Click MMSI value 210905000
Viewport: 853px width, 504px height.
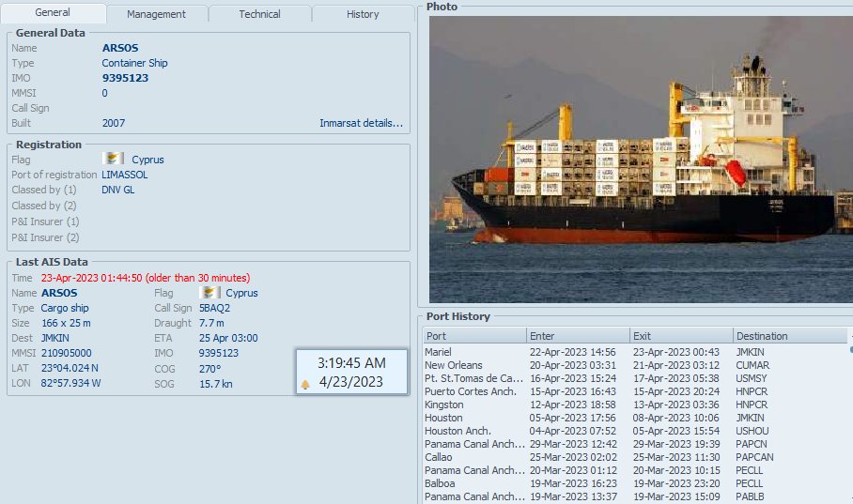pyautogui.click(x=67, y=354)
